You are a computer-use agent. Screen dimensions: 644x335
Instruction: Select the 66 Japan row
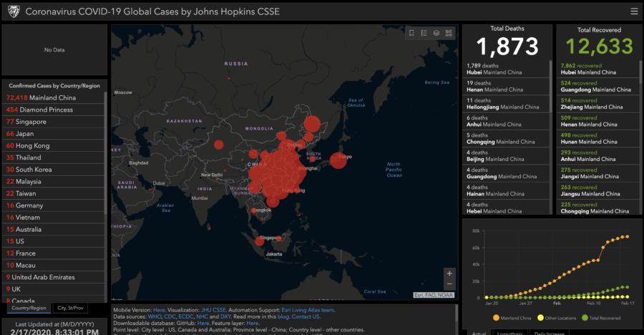point(54,133)
